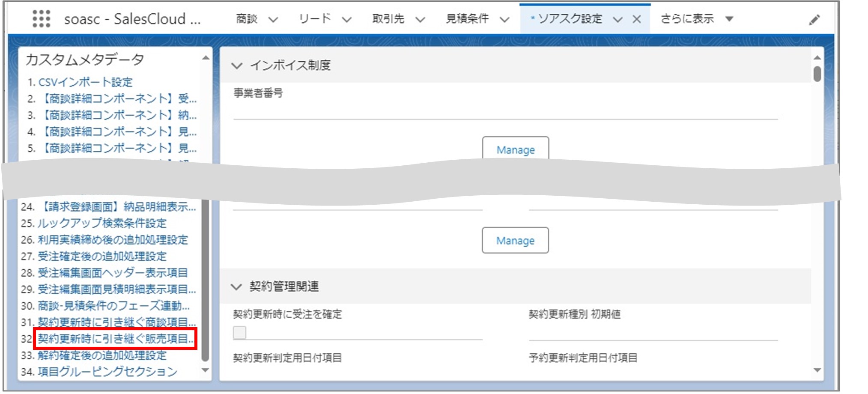The image size is (868, 394).
Task: Click sidebar list scroll down arrow
Action: tap(205, 370)
